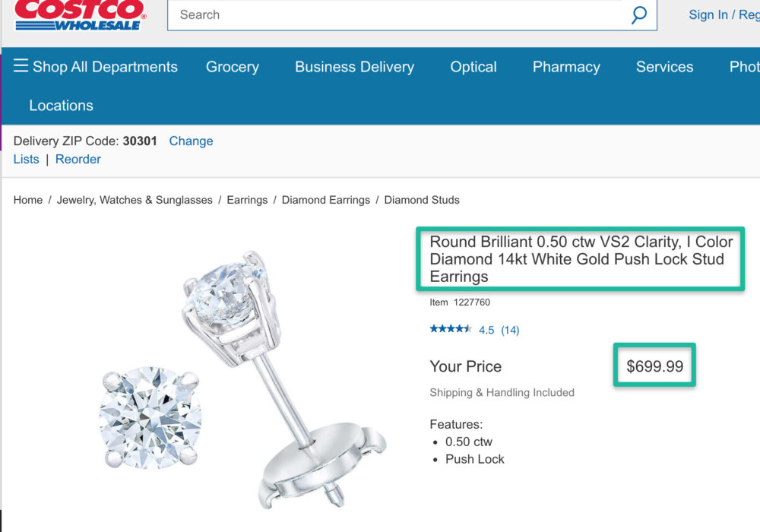Select Services in the navigation bar
The image size is (760, 532).
[664, 67]
